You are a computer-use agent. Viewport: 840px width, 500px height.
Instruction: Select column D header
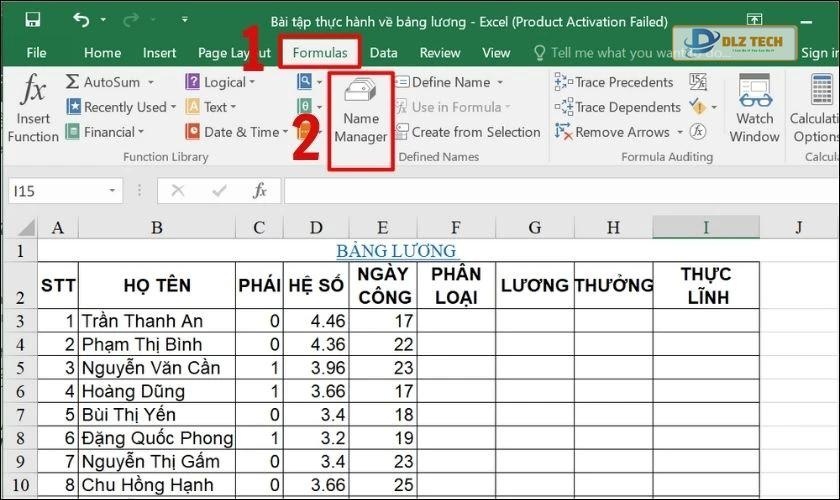[316, 227]
